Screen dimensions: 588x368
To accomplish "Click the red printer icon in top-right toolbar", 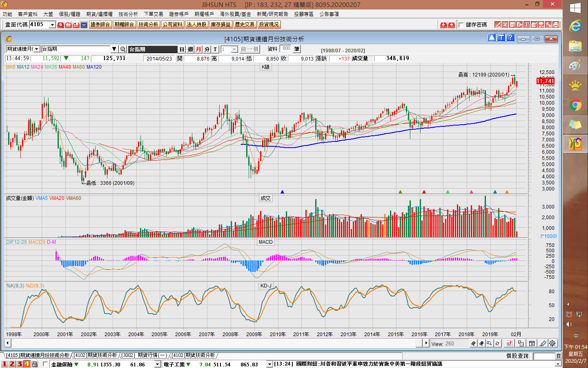I will (556, 25).
